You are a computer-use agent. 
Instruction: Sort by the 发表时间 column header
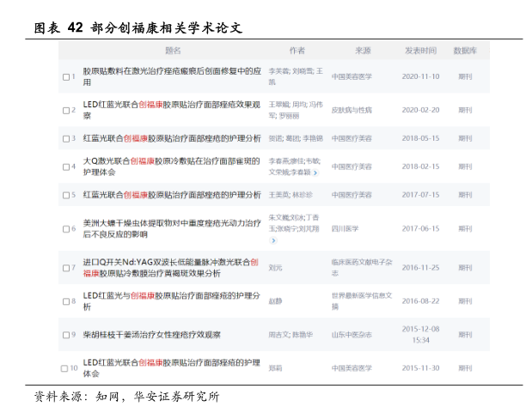(x=420, y=51)
